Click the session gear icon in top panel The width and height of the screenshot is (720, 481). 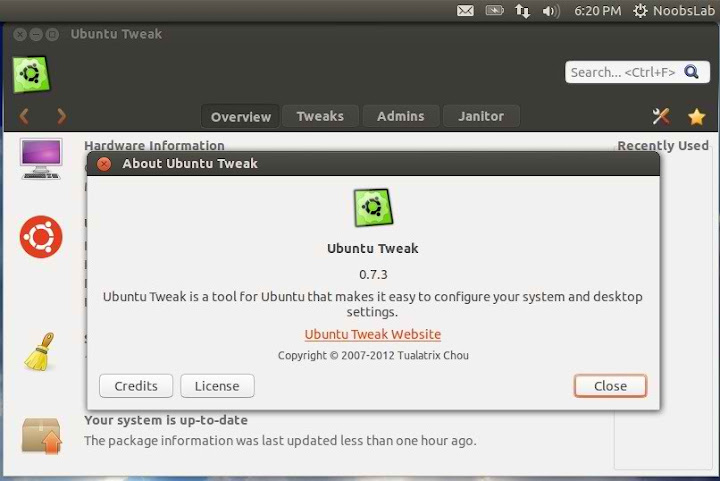[x=640, y=11]
